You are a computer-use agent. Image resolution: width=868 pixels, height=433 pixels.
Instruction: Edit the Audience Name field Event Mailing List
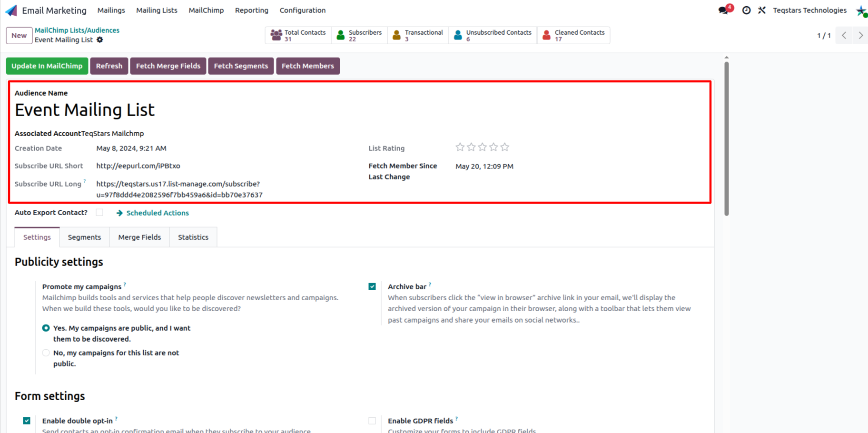pyautogui.click(x=85, y=110)
